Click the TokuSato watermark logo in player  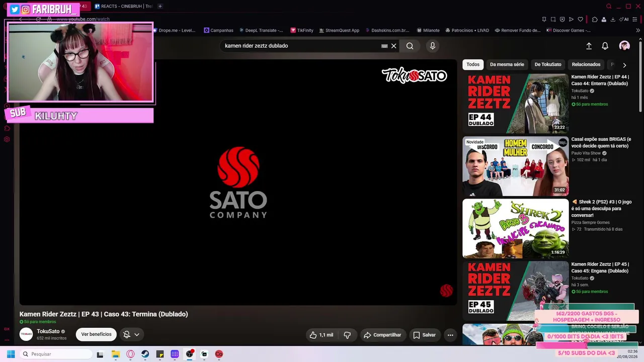pyautogui.click(x=414, y=75)
